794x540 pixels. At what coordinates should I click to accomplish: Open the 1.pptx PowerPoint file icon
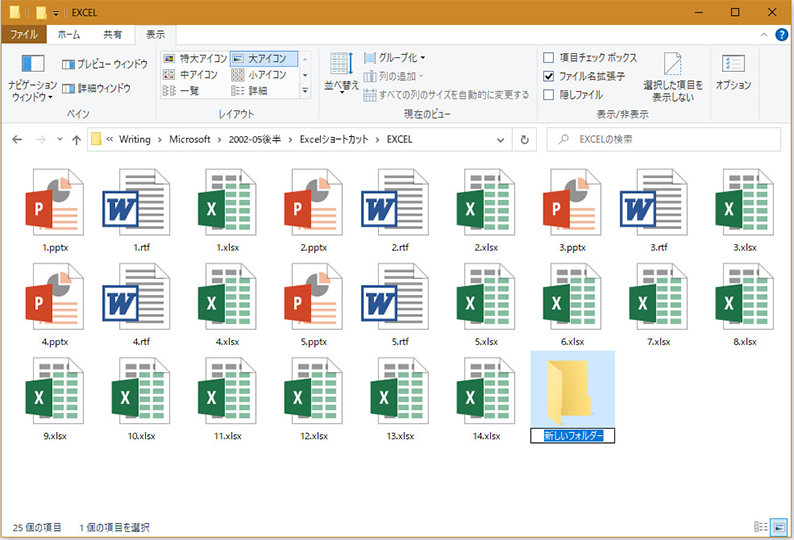(55, 202)
